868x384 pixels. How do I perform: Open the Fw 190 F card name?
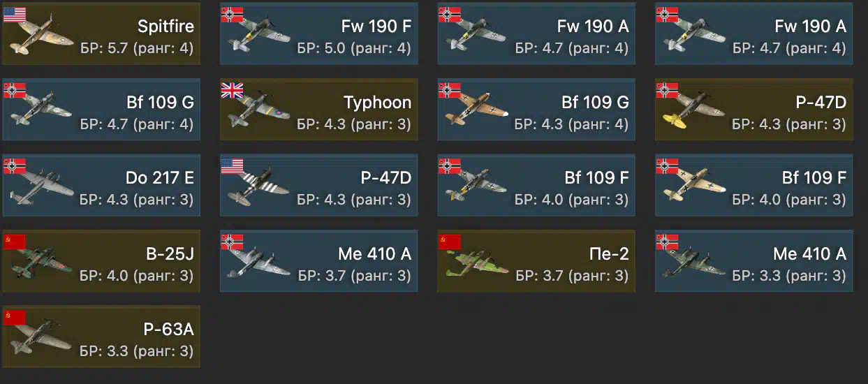376,27
